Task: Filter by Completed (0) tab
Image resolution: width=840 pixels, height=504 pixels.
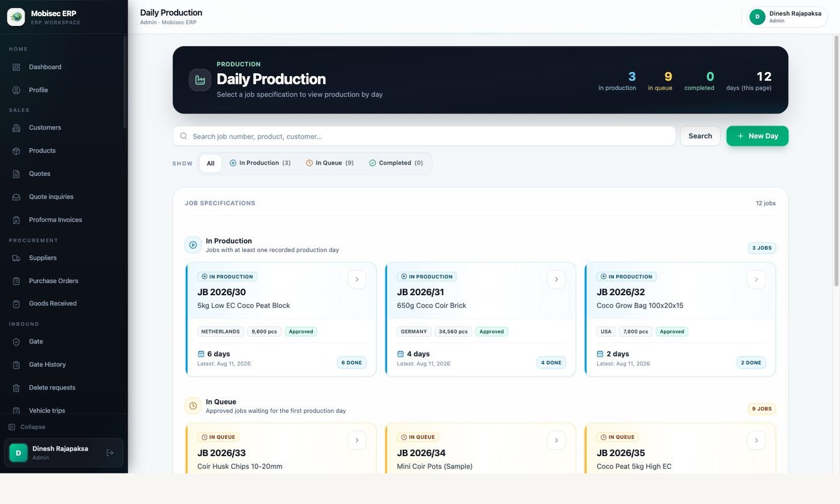Action: tap(396, 163)
